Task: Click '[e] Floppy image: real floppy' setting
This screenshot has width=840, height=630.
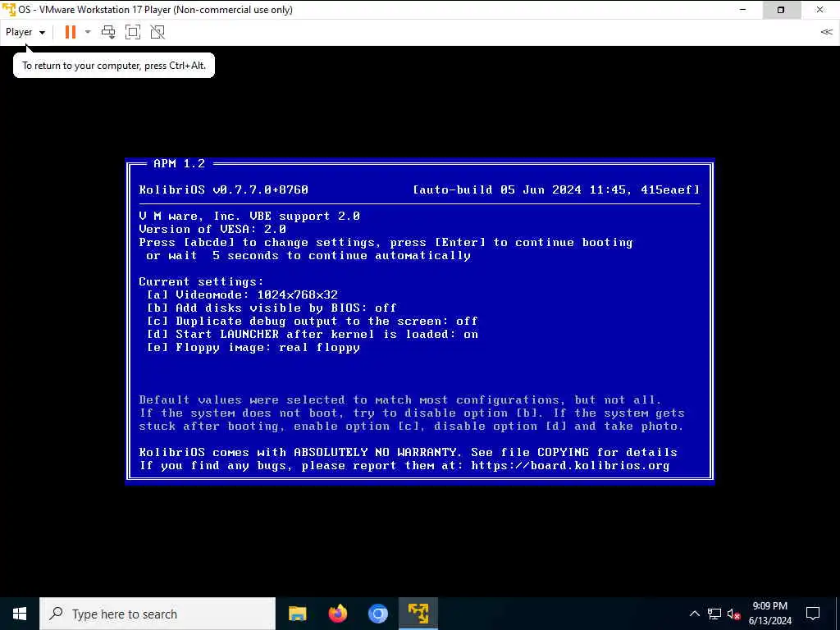Action: tap(253, 348)
